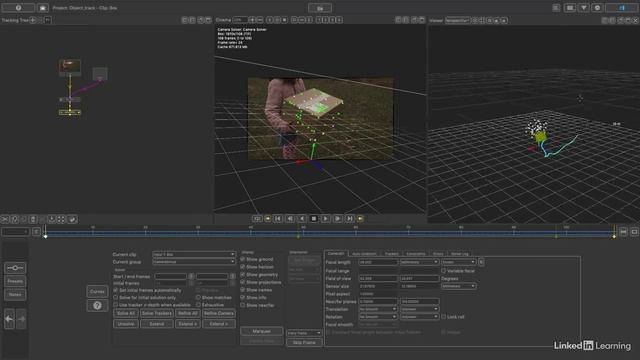
Task: Click the Refine Camera button
Action: (219, 313)
